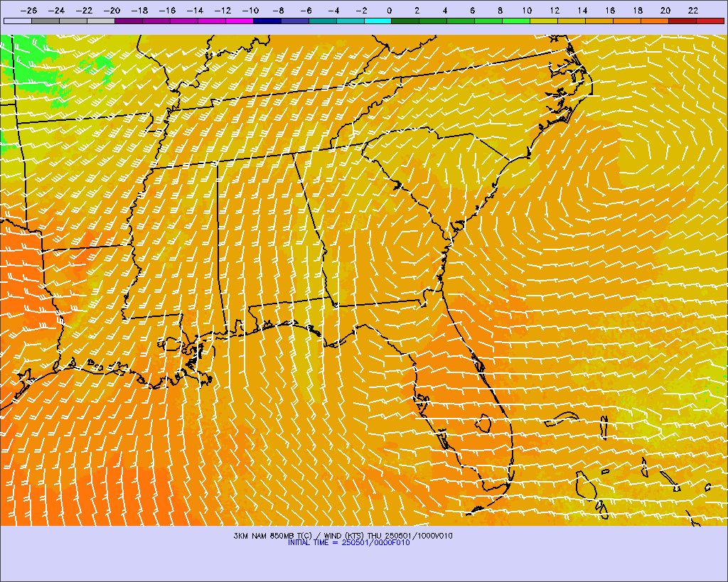Click the -18 scale label
The image size is (728, 582).
[140, 10]
